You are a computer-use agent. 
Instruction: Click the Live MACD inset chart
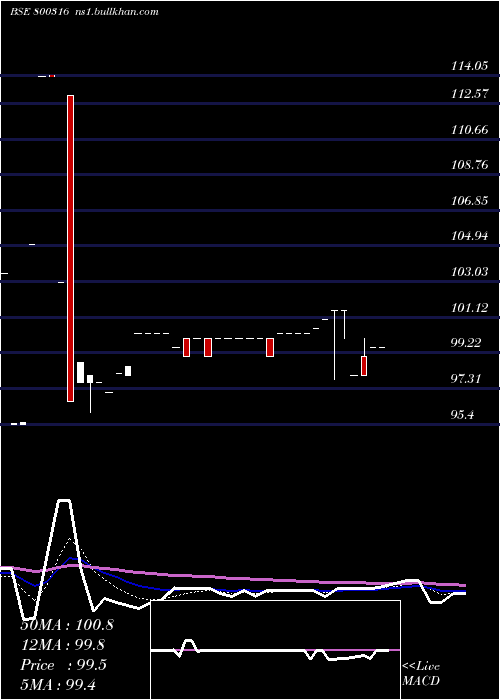[275, 650]
